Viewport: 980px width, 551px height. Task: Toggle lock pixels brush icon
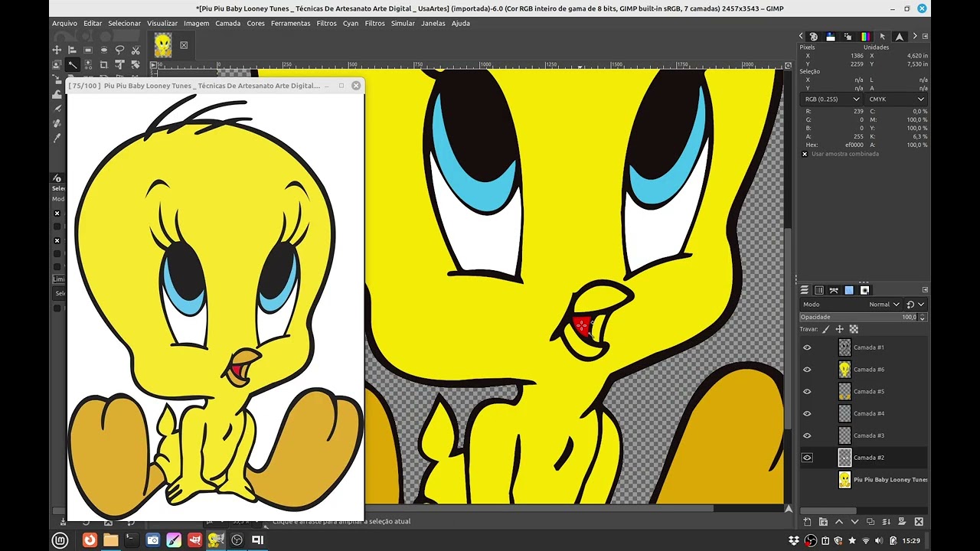click(825, 329)
